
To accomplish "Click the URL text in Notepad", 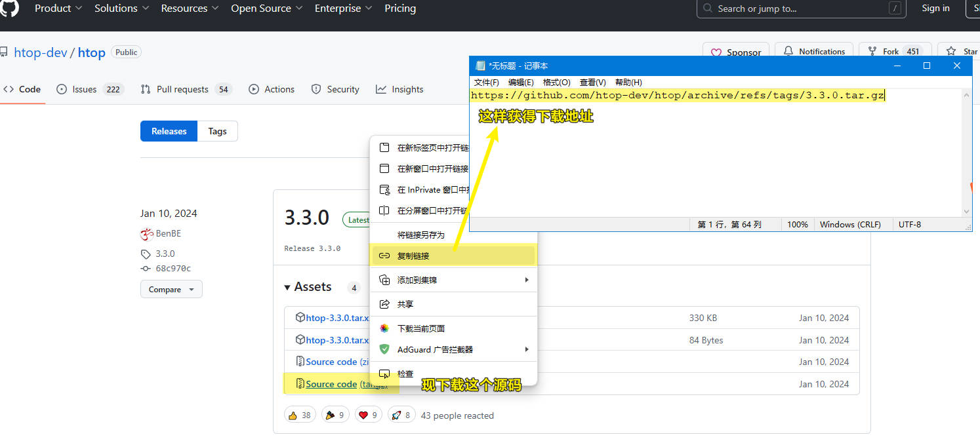I will (678, 95).
